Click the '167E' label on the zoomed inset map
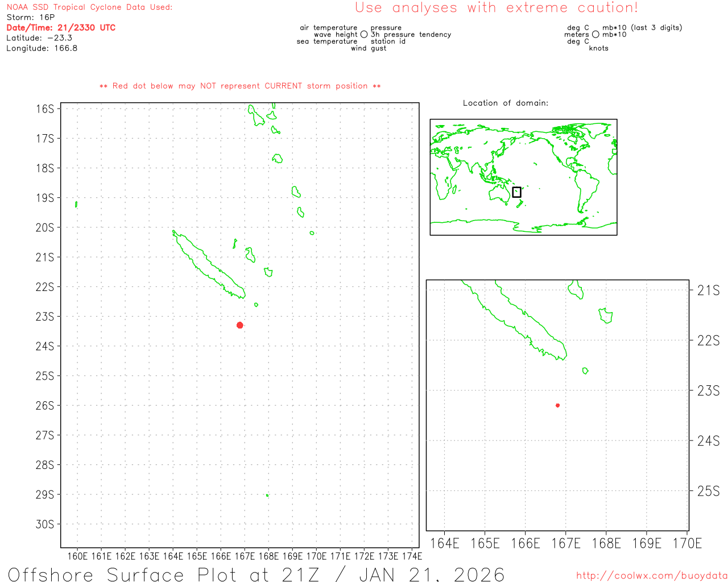The image size is (728, 582). click(x=566, y=543)
